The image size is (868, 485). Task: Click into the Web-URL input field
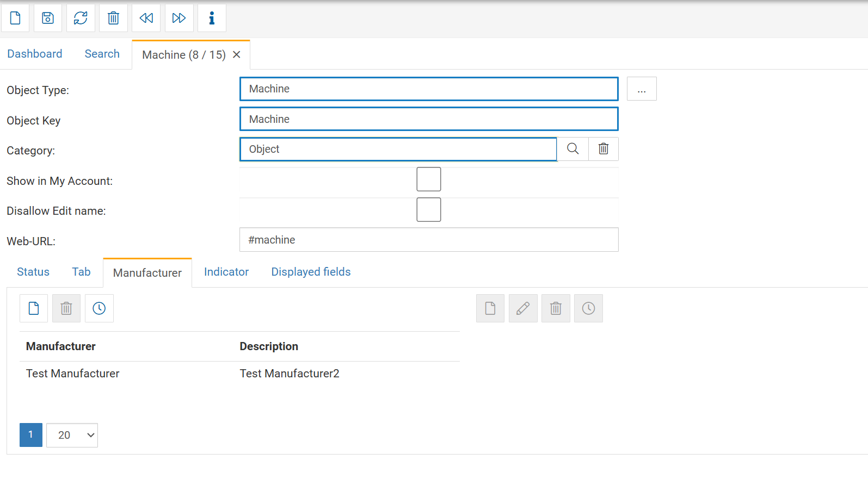tap(428, 240)
